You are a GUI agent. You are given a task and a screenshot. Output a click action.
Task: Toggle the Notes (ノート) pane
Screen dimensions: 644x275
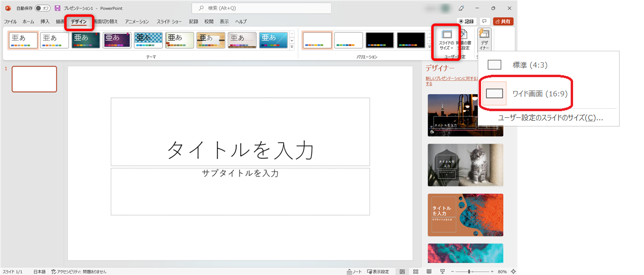[354, 272]
